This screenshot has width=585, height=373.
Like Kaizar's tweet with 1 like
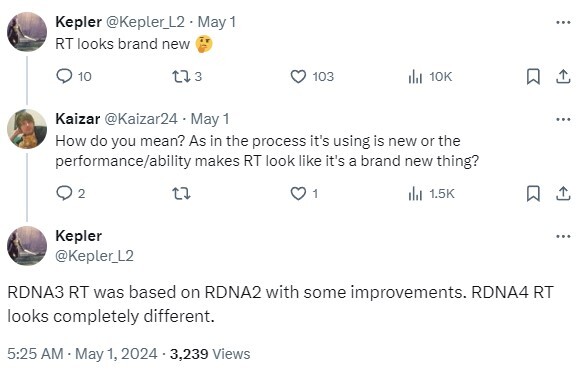point(298,194)
